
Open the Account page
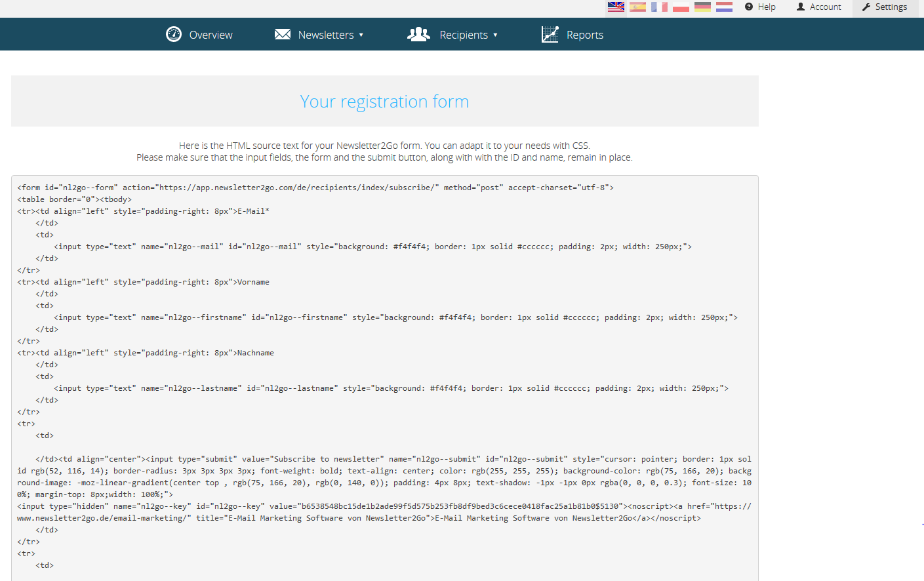[x=818, y=7]
